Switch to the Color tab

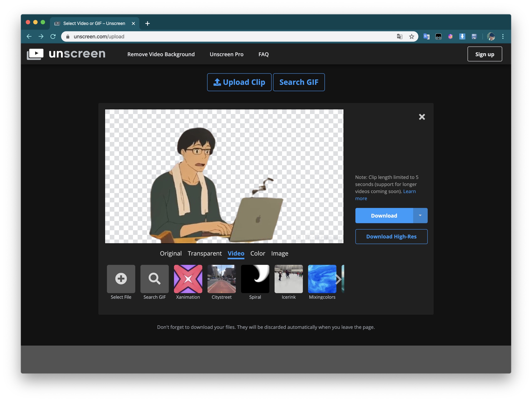point(257,253)
